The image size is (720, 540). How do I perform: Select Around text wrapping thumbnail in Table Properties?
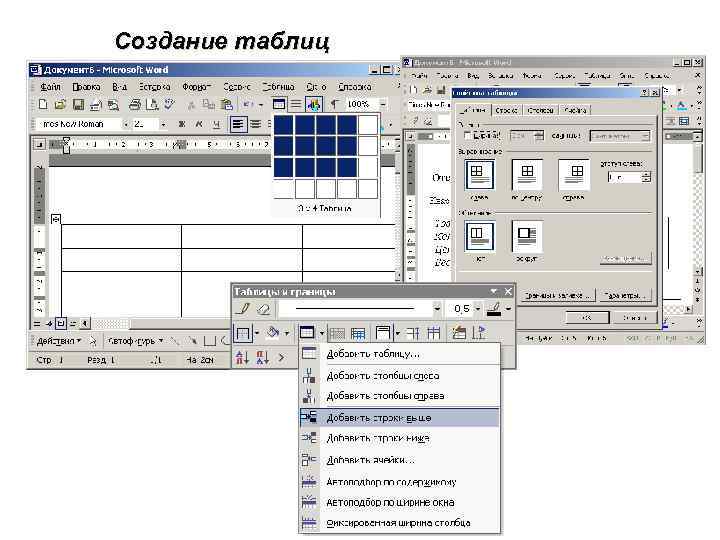pyautogui.click(x=527, y=236)
